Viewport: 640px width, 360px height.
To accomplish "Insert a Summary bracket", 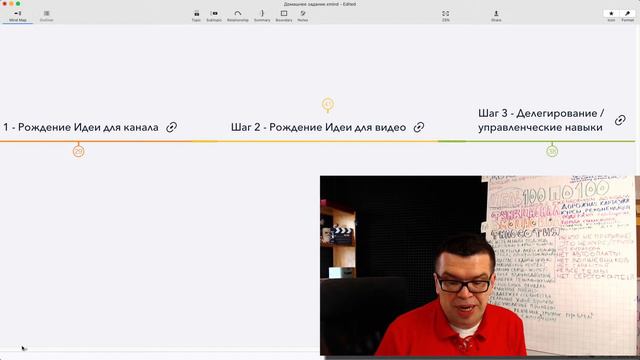I will pyautogui.click(x=262, y=16).
